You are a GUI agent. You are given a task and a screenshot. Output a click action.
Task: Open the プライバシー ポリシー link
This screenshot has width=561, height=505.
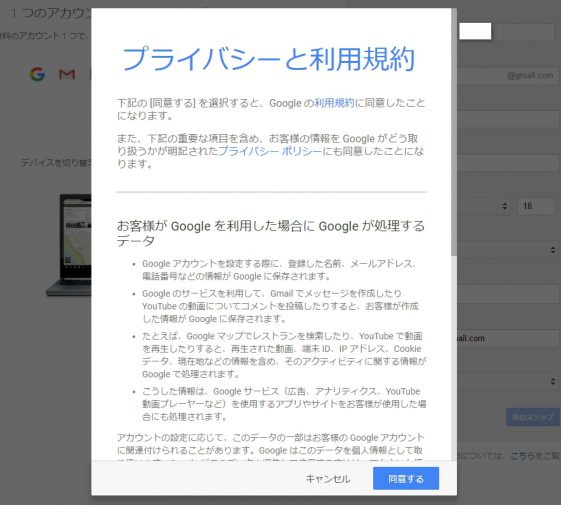pos(270,151)
